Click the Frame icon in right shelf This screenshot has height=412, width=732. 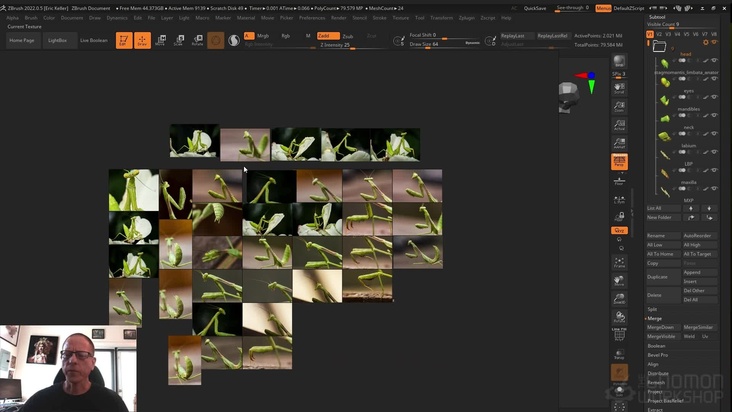(619, 263)
